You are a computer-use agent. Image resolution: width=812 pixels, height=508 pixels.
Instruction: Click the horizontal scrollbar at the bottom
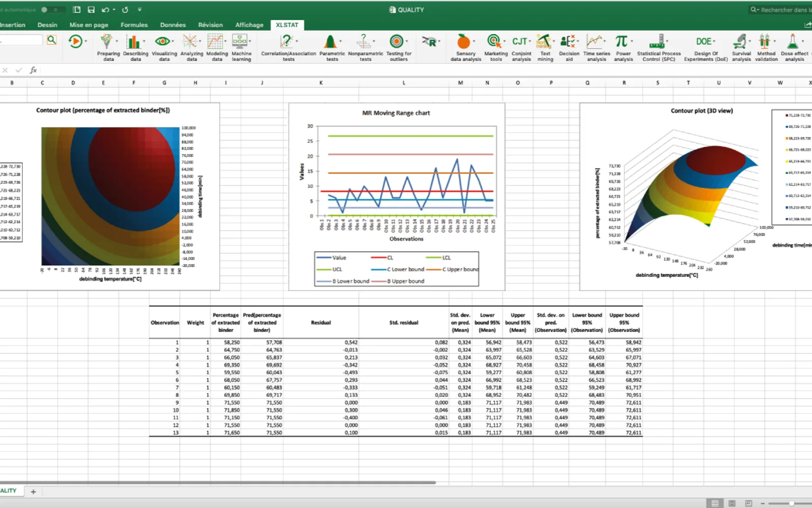[218, 482]
